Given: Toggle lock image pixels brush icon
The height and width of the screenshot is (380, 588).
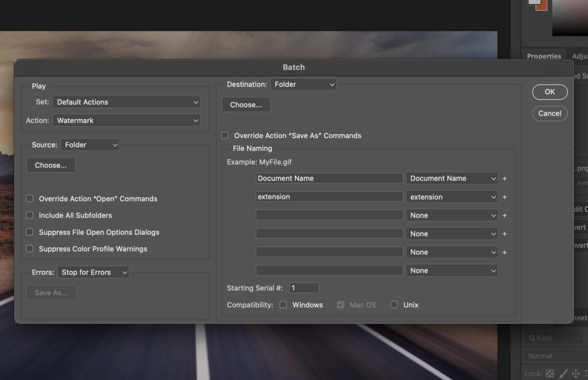Looking at the screenshot, I should click(x=563, y=374).
